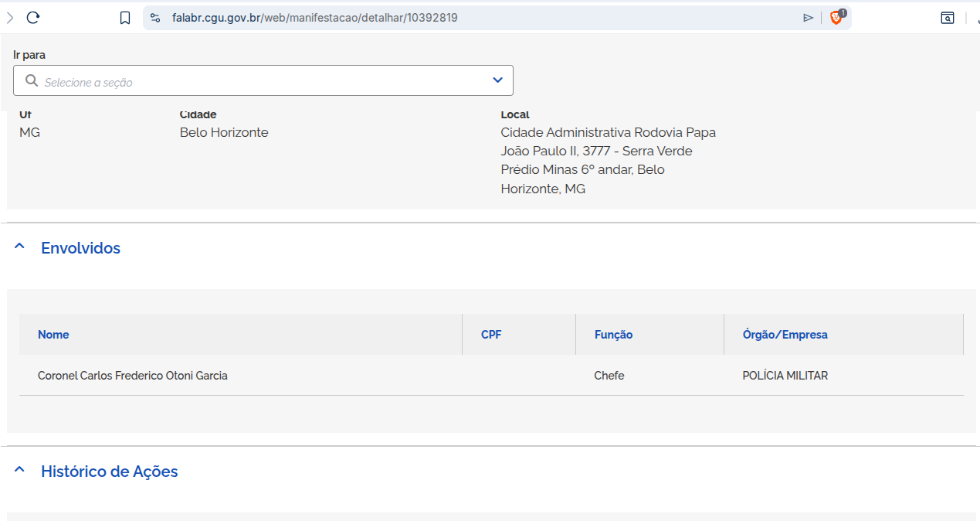Screen dimensions: 980x521
Task: Open the browser sidebar search icon
Action: (948, 18)
